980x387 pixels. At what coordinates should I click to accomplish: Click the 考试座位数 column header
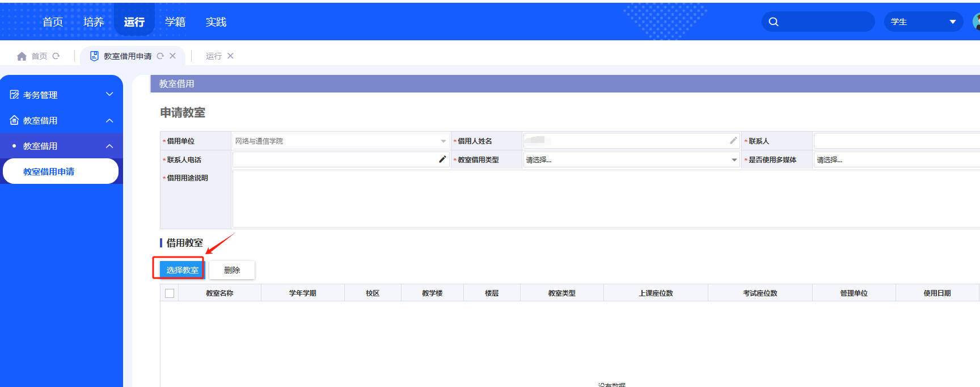[x=760, y=293]
